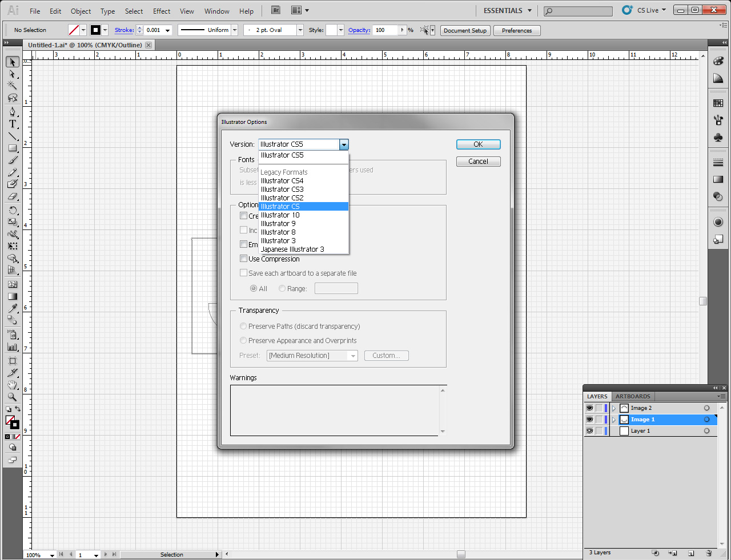
Task: Click the delete selection trash icon in Layers
Action: (709, 553)
